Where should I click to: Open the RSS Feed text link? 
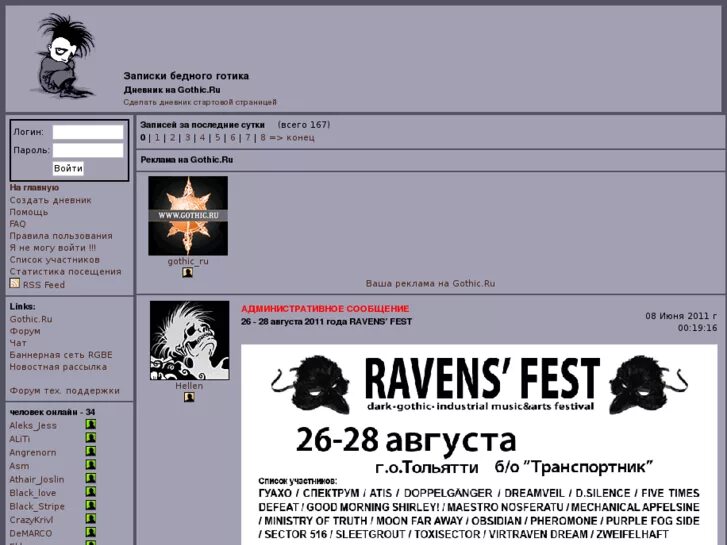point(44,285)
